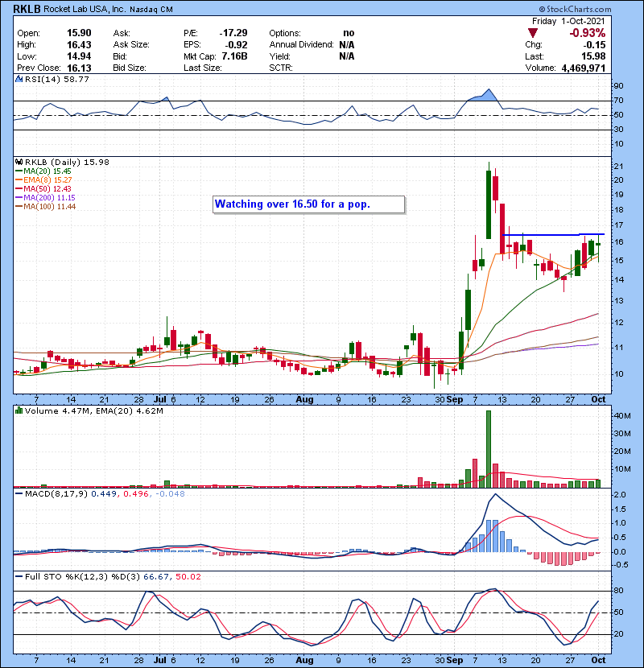Select the RKLB ticker symbol in the header
This screenshot has height=668, width=644.
click(x=27, y=9)
